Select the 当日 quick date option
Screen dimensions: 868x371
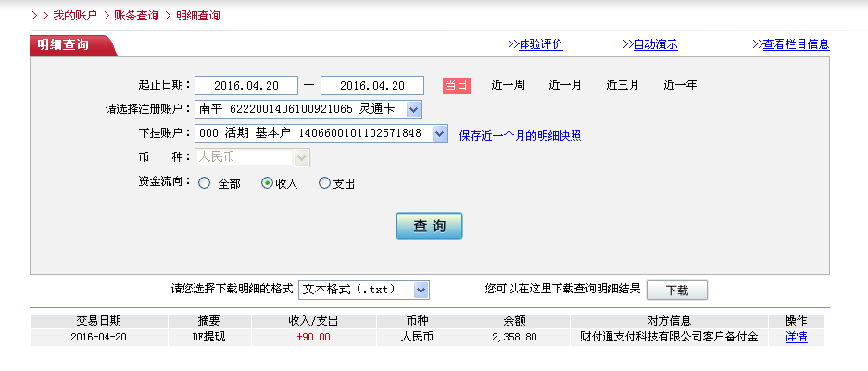[456, 85]
